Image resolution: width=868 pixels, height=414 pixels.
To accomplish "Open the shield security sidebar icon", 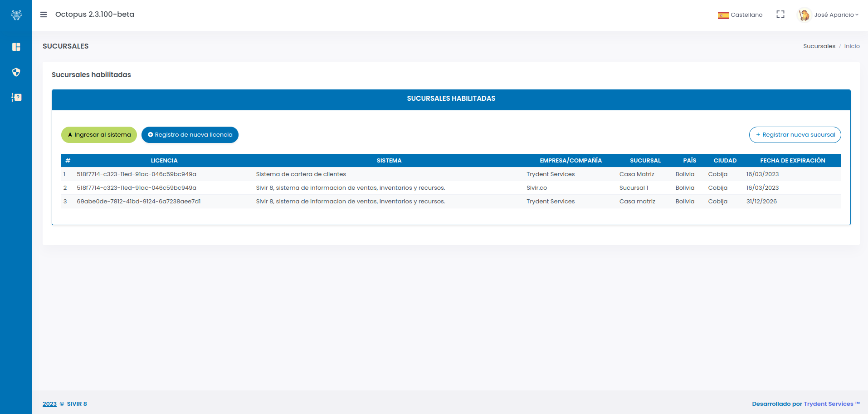I will tap(16, 72).
